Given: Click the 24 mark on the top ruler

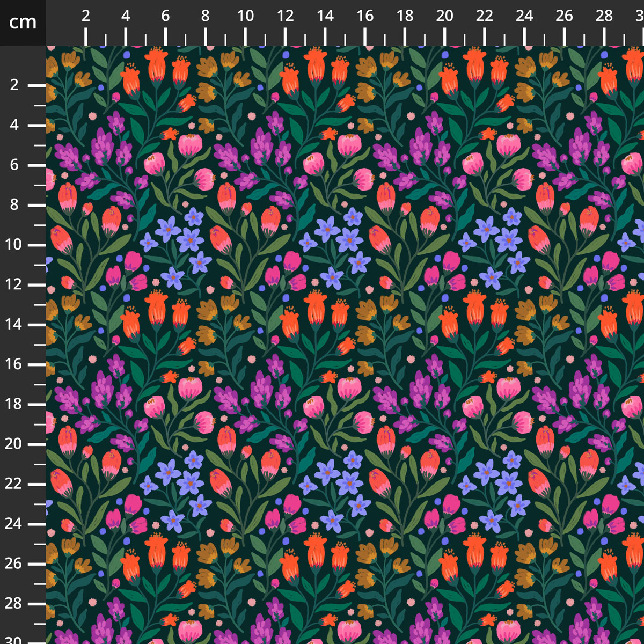Looking at the screenshot, I should 524,16.
